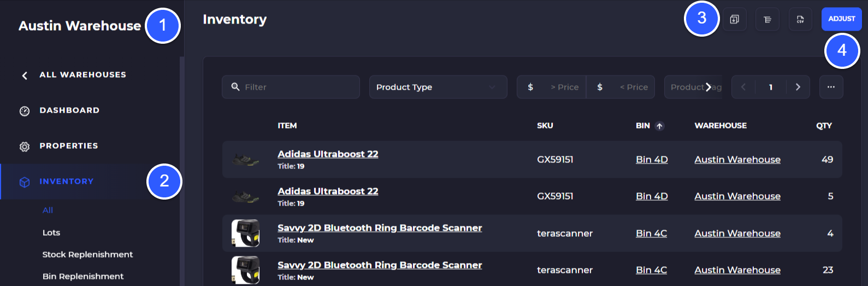Select Lots in the inventory submenu
Screen dimensions: 868x286
51,232
